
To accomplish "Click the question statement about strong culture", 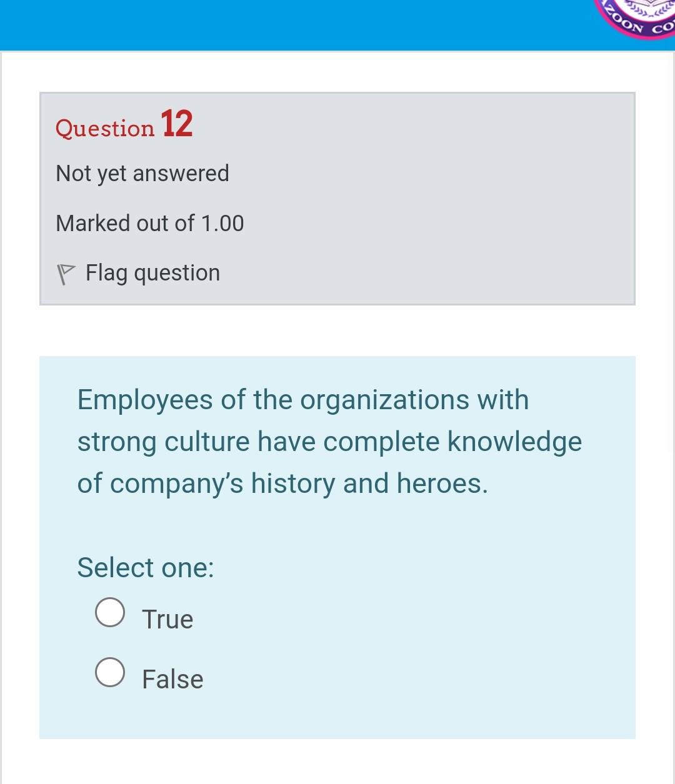I will 329,440.
